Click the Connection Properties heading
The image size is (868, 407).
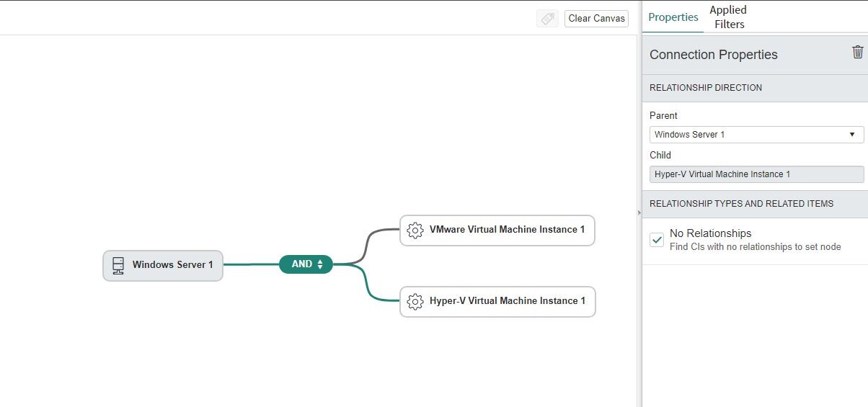[713, 55]
